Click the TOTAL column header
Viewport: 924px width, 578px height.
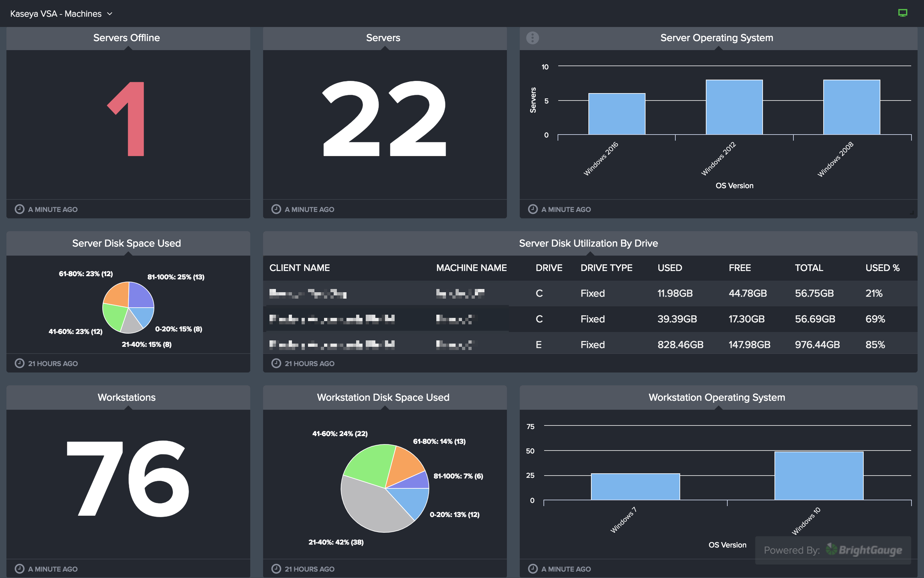pos(809,267)
